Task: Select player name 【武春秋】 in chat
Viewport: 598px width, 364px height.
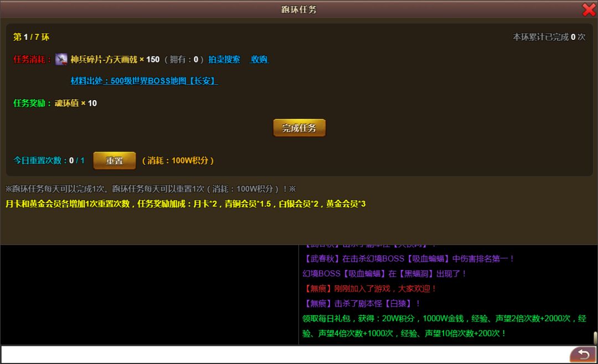Action: (x=322, y=258)
